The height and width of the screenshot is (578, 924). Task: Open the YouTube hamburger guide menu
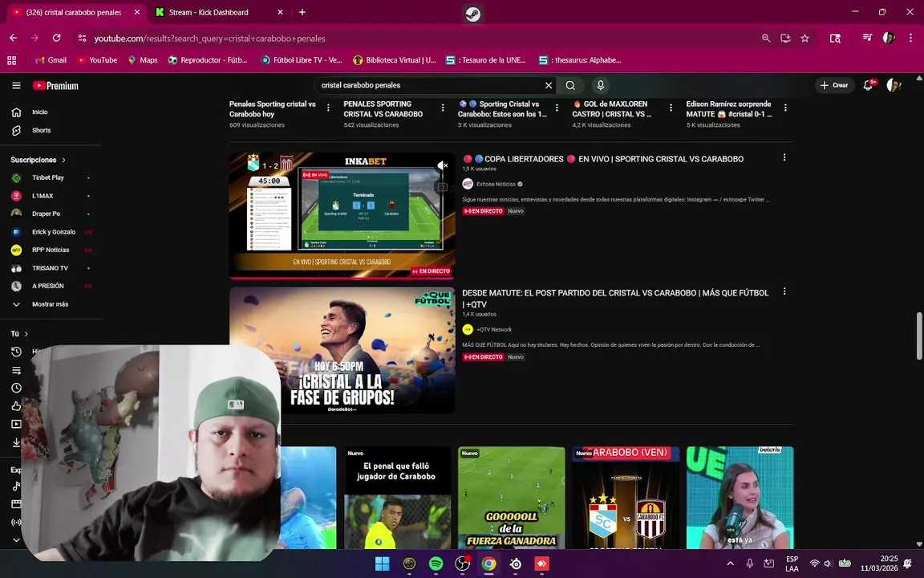17,86
